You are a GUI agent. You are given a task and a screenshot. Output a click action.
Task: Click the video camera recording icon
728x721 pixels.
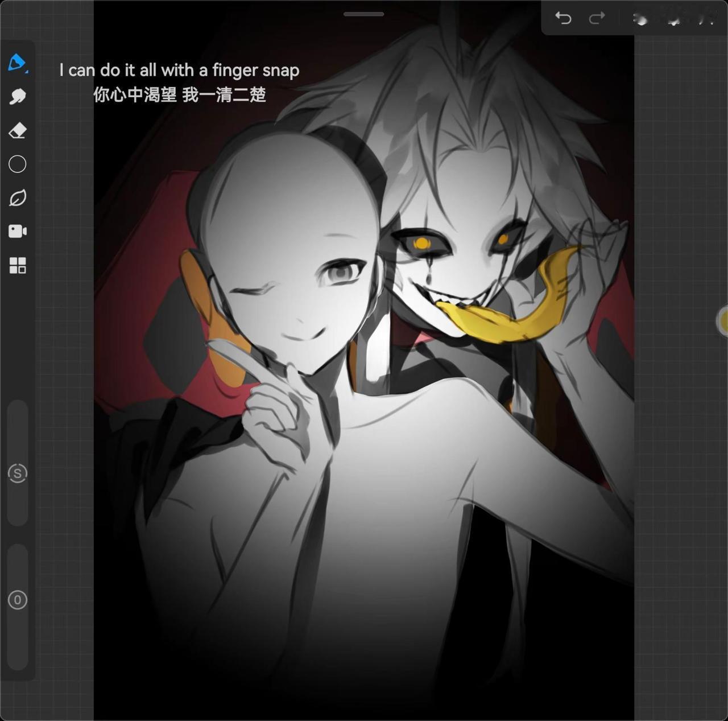pyautogui.click(x=18, y=231)
